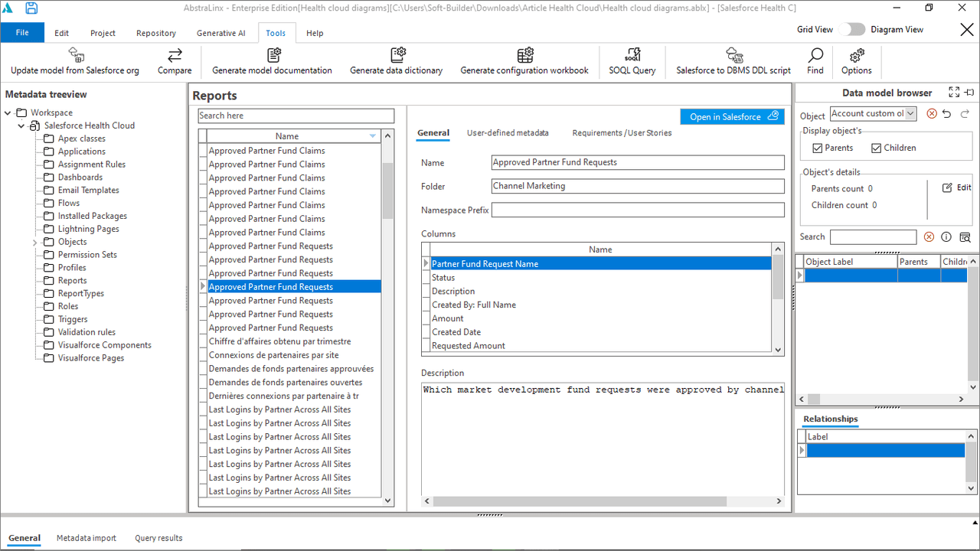This screenshot has height=551, width=980.
Task: Click the undo arrow in Data model browser
Action: point(947,113)
